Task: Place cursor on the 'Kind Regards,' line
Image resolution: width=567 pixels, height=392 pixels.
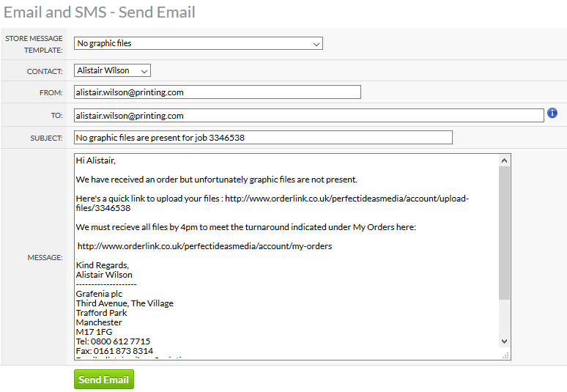Action: click(x=103, y=265)
